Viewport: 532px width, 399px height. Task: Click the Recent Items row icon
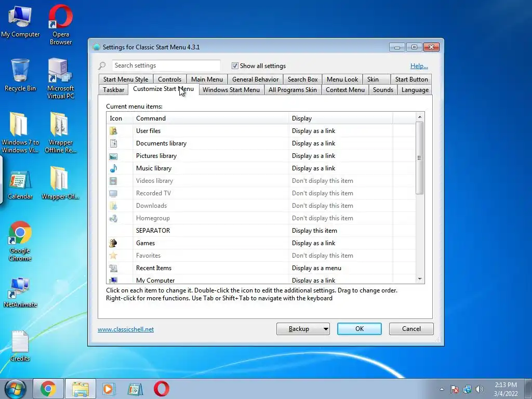click(113, 268)
